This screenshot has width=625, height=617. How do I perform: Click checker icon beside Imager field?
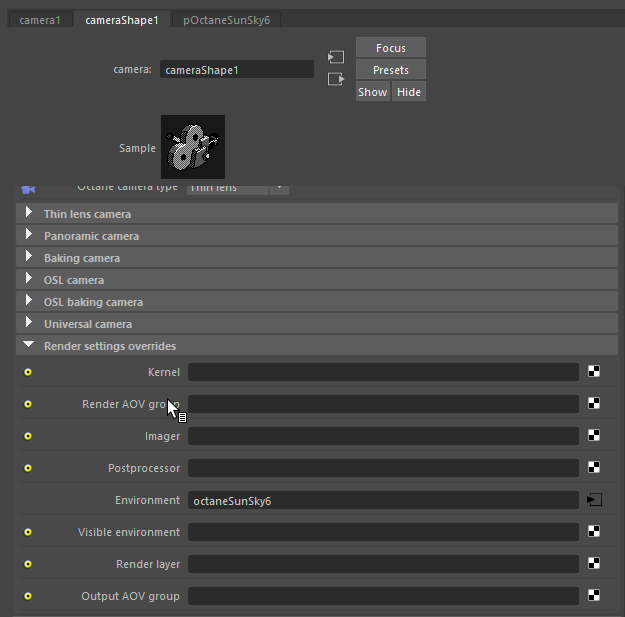point(594,436)
